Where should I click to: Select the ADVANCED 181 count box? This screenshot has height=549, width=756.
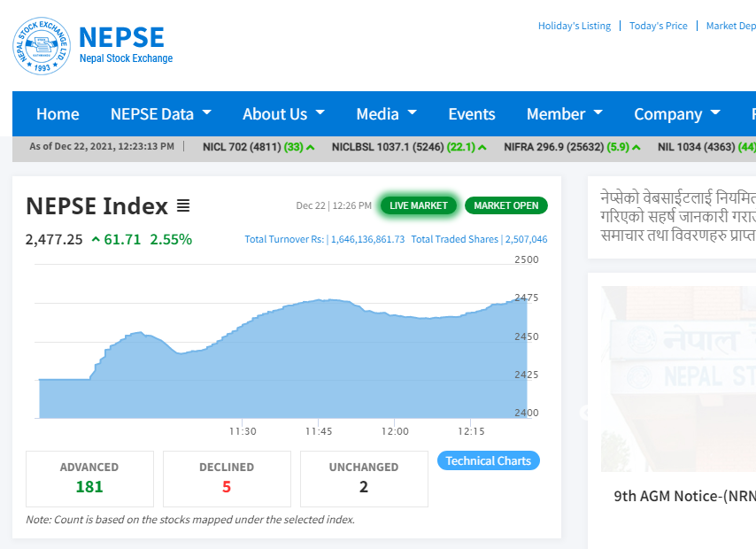pos(89,478)
